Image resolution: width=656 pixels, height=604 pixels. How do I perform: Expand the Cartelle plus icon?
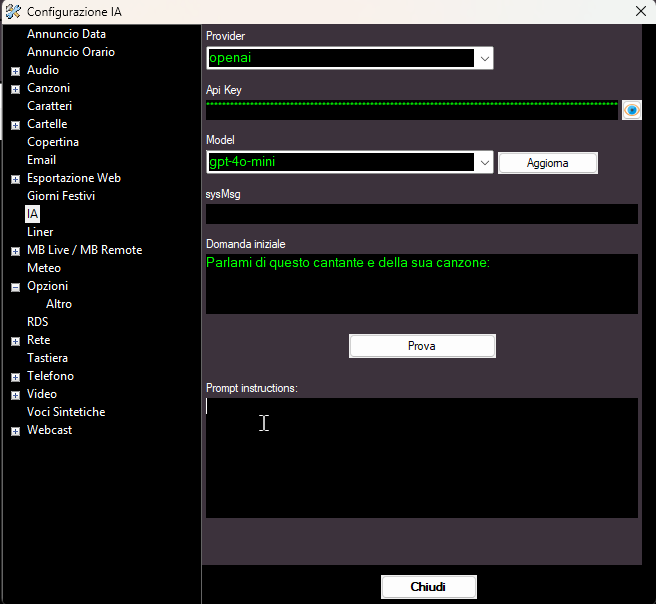pyautogui.click(x=15, y=125)
